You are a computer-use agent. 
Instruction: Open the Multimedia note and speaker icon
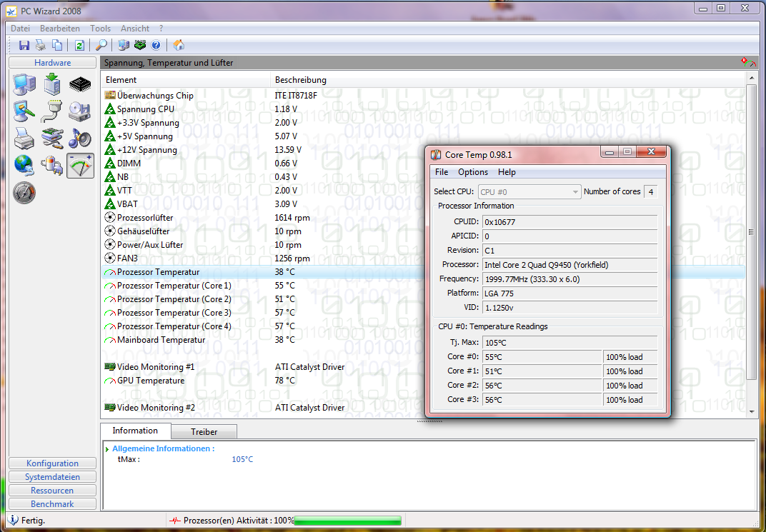tap(79, 138)
